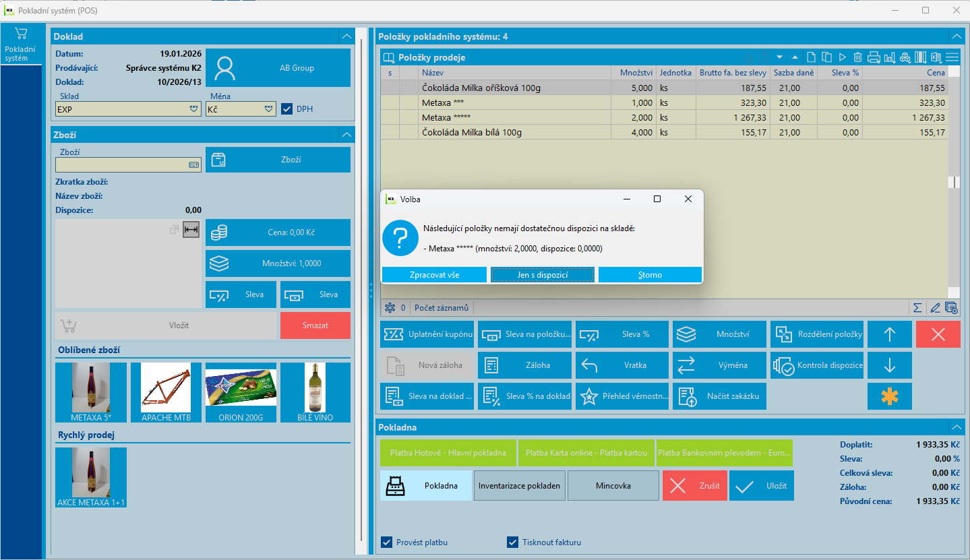Click the Množství column header
970x560 pixels.
point(633,73)
